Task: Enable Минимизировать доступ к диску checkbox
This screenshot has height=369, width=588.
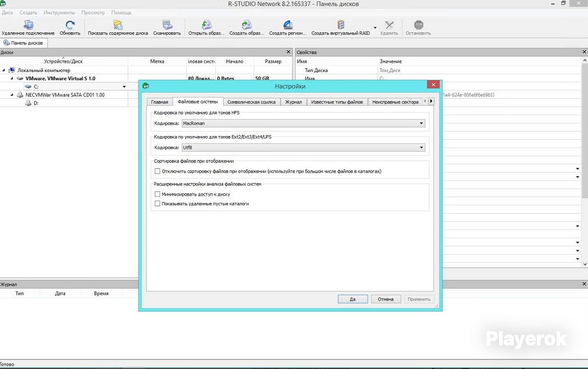Action: point(157,194)
